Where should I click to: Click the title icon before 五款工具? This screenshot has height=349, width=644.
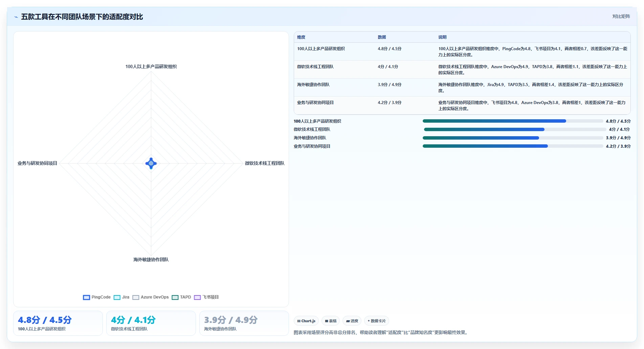(16, 17)
